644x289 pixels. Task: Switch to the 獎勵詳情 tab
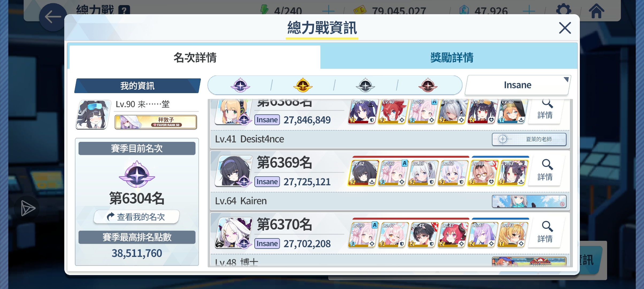[x=451, y=57]
